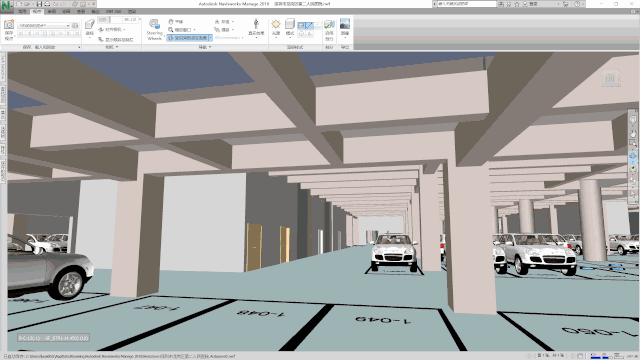Click the help search input field
This screenshot has height=360, width=640.
(466, 4)
